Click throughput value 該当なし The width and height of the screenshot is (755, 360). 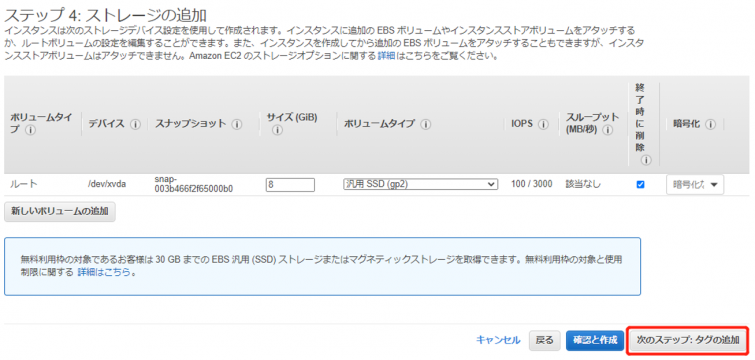[x=583, y=184]
